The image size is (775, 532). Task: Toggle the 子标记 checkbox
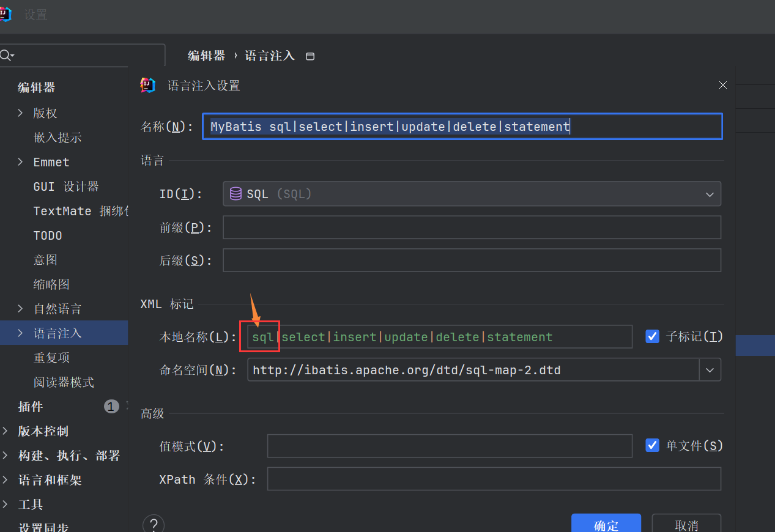(652, 336)
